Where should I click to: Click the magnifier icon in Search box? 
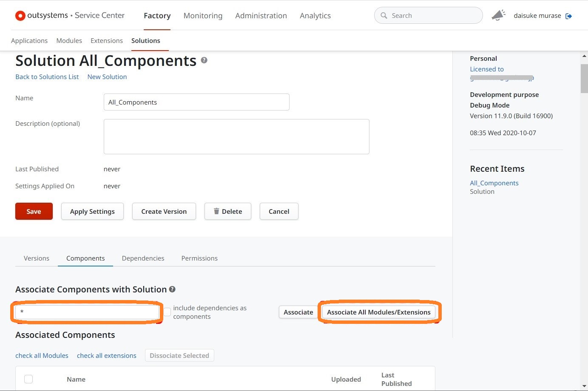(384, 16)
